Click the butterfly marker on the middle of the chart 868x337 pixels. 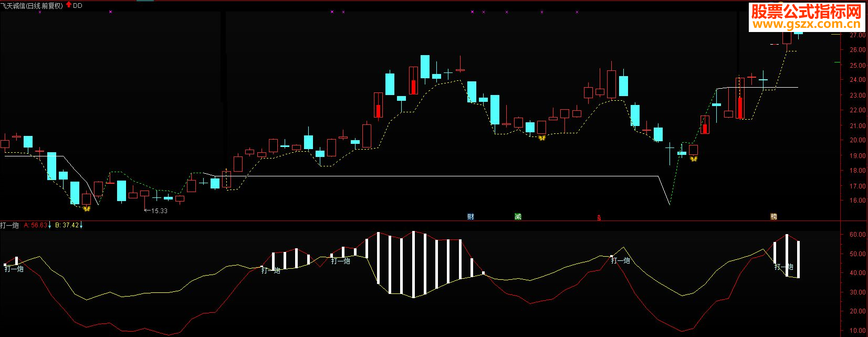coord(542,138)
